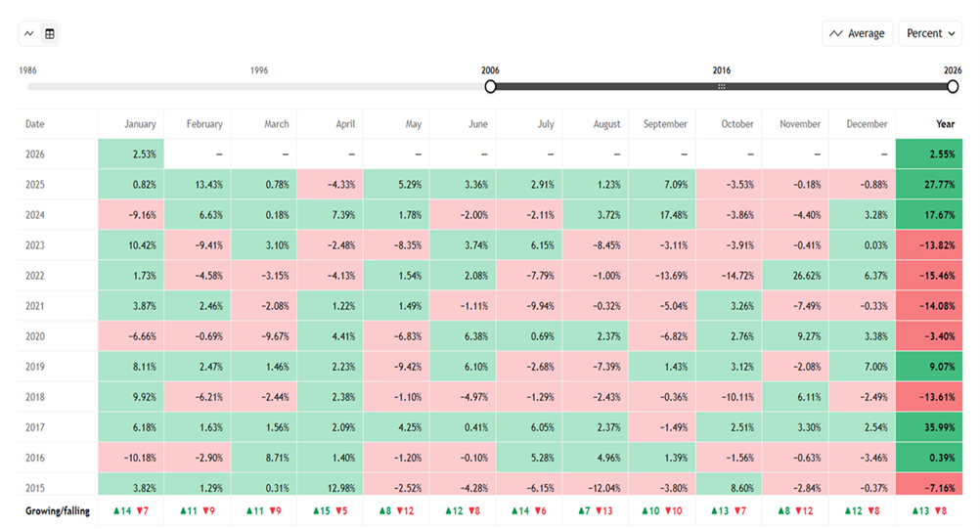Open the Percent dropdown
980x529 pixels.
(x=930, y=33)
